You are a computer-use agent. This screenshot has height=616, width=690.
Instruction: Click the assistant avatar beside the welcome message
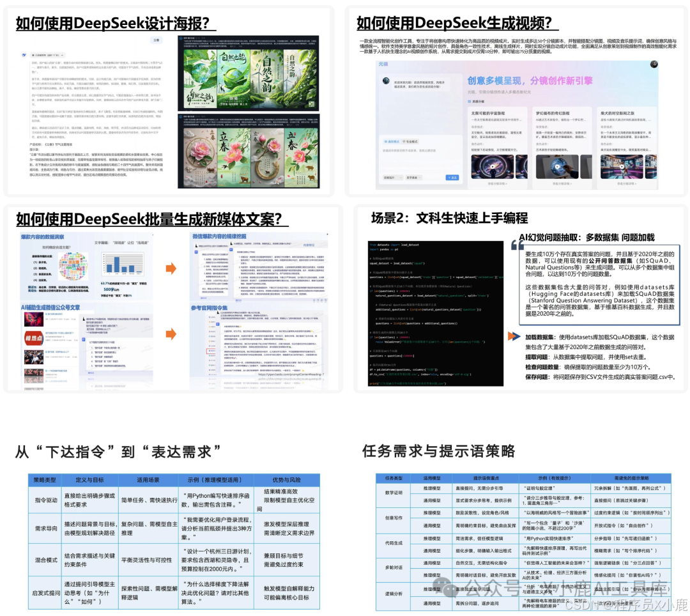pos(386,81)
